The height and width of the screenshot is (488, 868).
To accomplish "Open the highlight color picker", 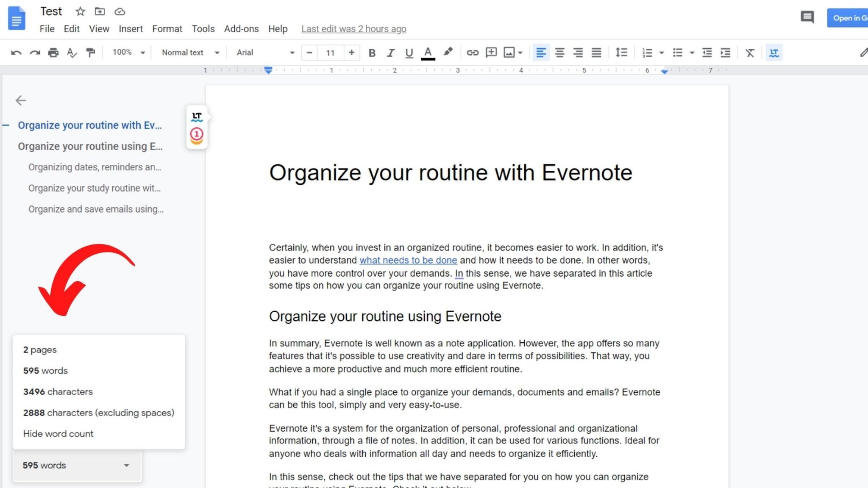I will [x=448, y=52].
